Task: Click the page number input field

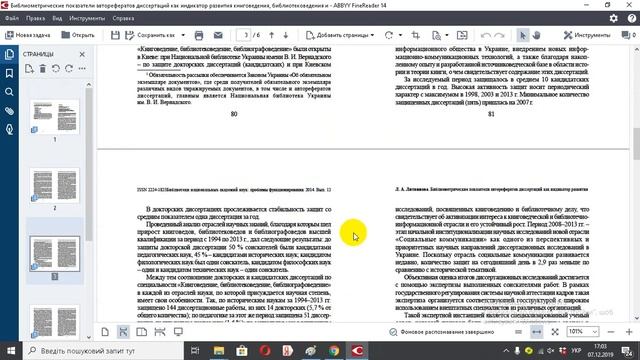Action: click(x=244, y=35)
